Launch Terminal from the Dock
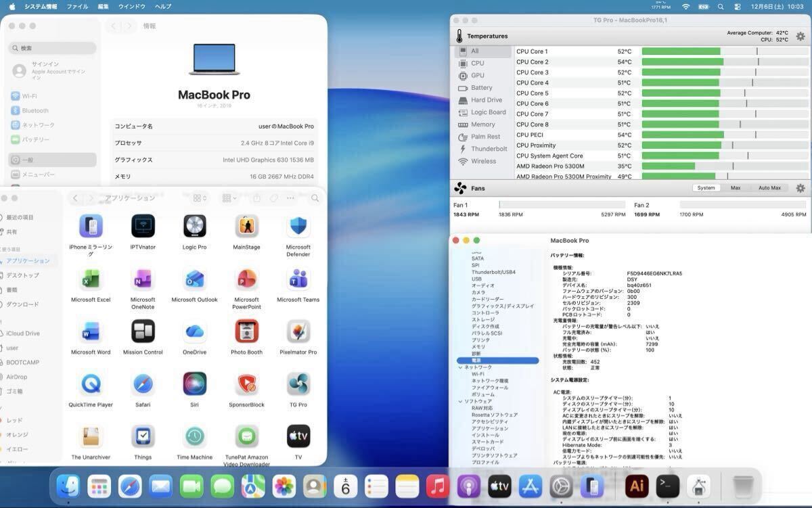The width and height of the screenshot is (812, 508). pos(668,486)
